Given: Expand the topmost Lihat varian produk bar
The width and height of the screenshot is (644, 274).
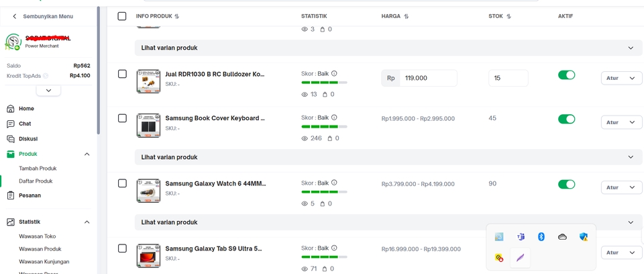Looking at the screenshot, I should click(x=388, y=48).
